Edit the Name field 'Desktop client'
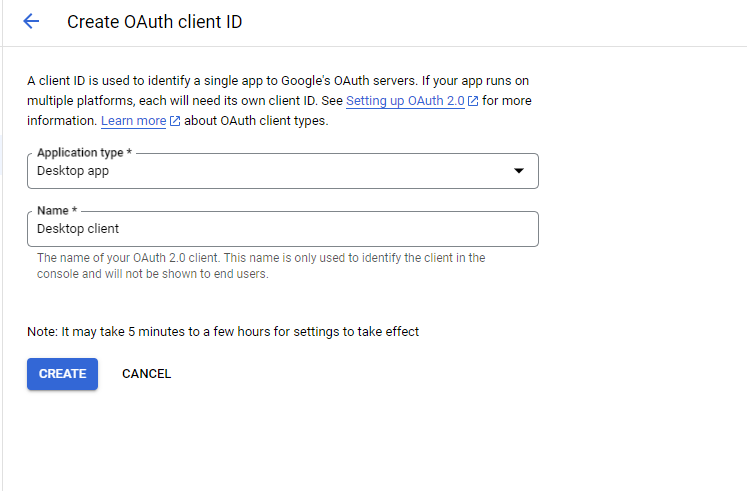This screenshot has height=491, width=747. point(283,229)
